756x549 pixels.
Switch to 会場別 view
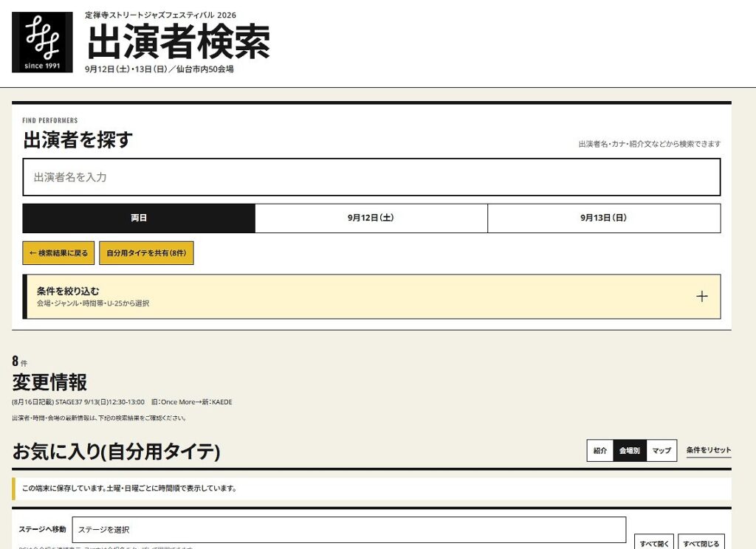(x=630, y=450)
